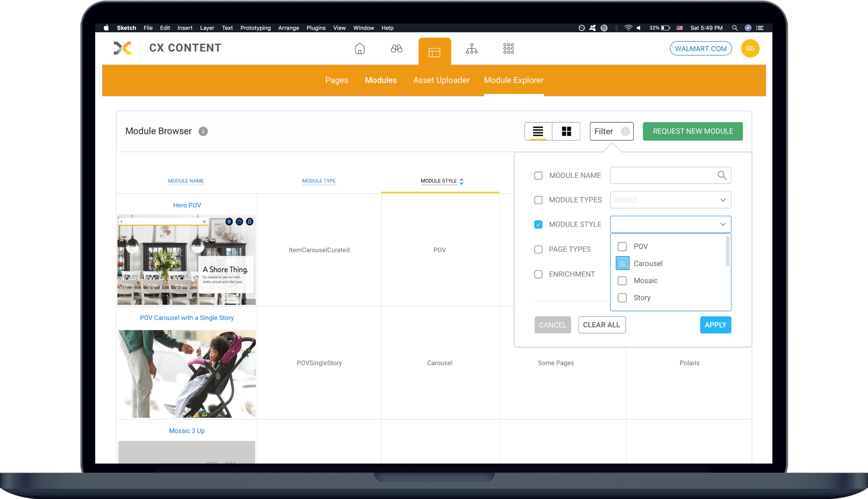
Task: Click the info icon beside Module Browser
Action: (x=203, y=131)
